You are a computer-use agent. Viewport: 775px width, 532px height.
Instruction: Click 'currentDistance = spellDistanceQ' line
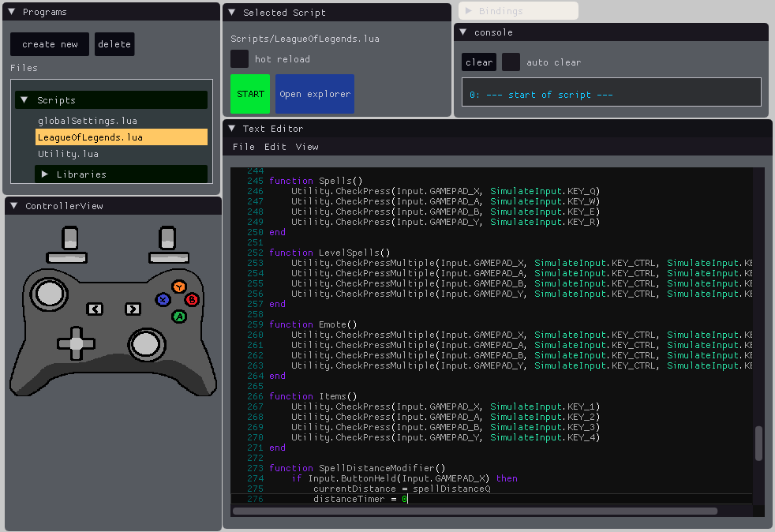[x=402, y=489]
